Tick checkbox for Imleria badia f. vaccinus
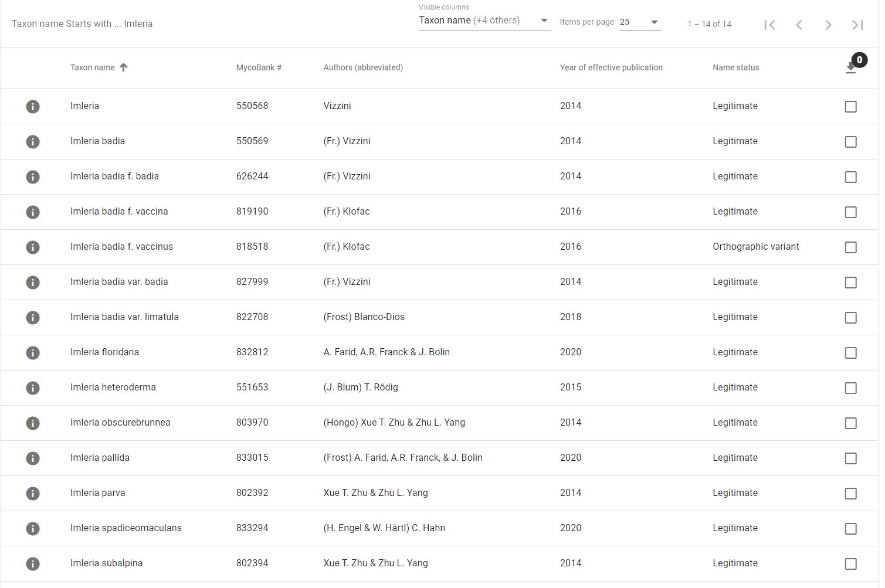Viewport: 885px width, 588px height. point(850,247)
